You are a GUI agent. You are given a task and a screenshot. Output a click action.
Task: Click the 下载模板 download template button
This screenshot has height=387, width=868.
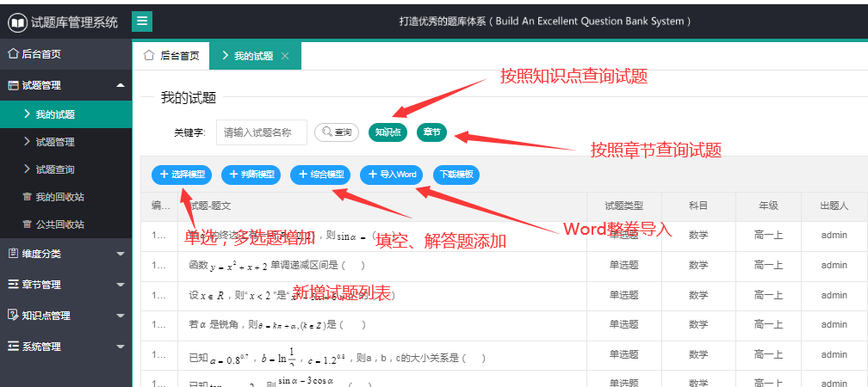point(456,175)
